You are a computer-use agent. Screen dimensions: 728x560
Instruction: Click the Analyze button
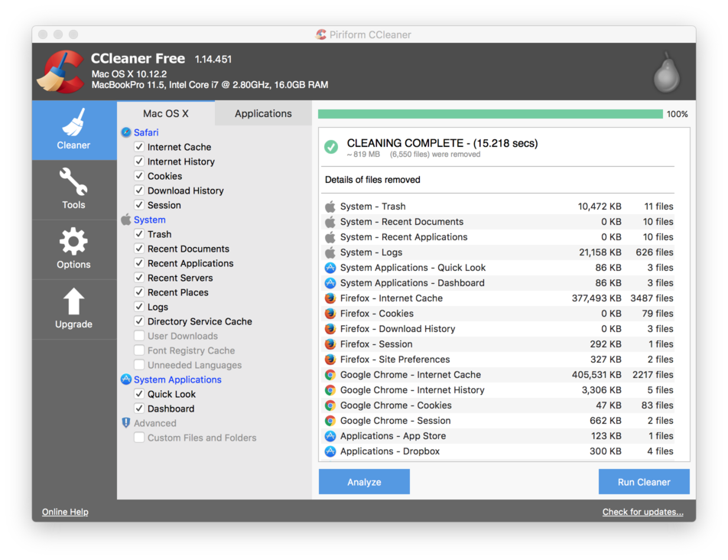coord(364,481)
